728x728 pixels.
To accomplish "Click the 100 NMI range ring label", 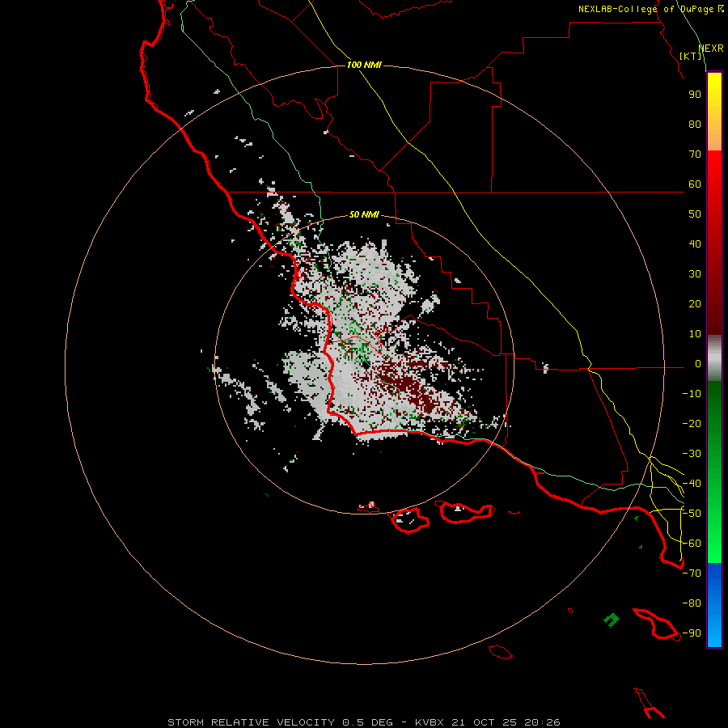I will click(364, 65).
